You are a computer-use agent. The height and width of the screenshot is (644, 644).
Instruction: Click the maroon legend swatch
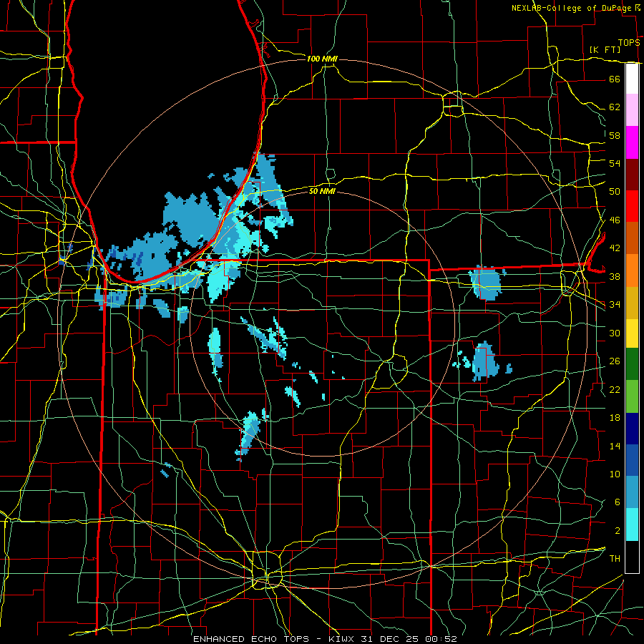(x=632, y=175)
